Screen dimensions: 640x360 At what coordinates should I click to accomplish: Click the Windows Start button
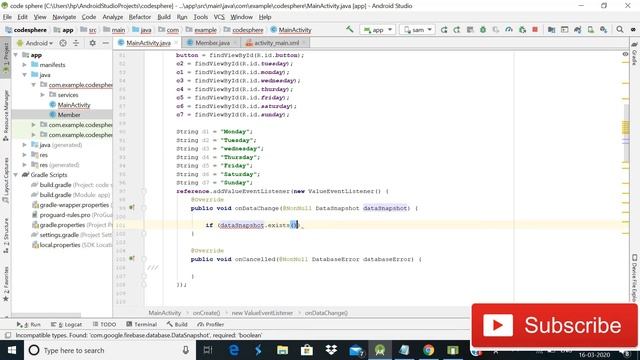tap(12, 350)
